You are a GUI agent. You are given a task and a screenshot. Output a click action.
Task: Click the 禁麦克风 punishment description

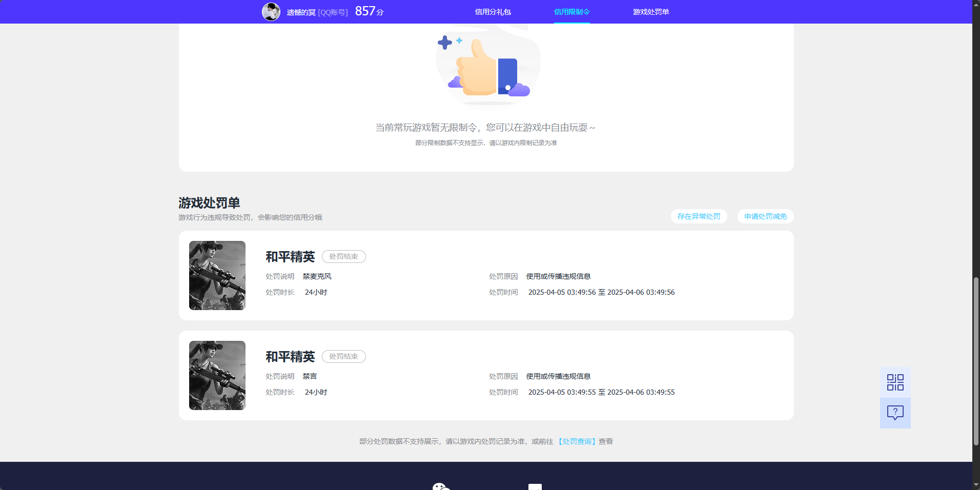(x=317, y=276)
